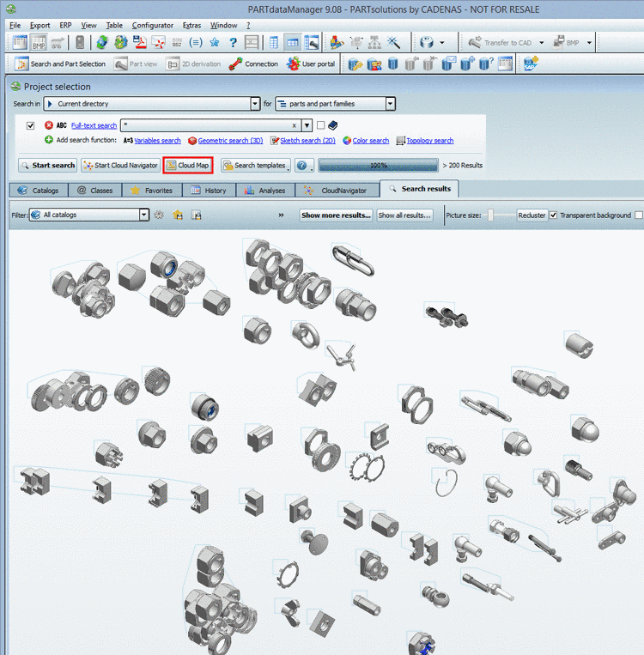The height and width of the screenshot is (655, 644).
Task: Click the BMP preview toolbar icon
Action: tap(39, 42)
